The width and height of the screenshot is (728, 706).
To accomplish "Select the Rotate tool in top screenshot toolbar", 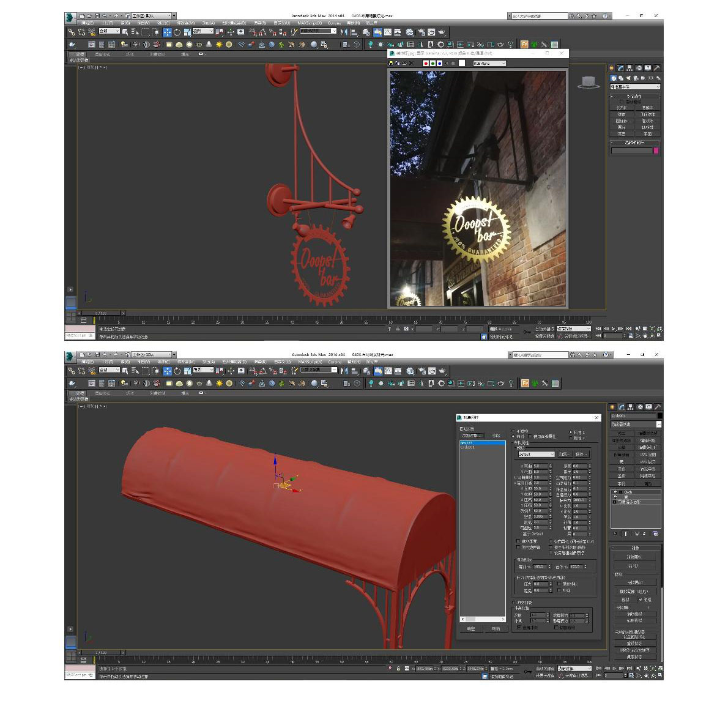I will tap(177, 32).
